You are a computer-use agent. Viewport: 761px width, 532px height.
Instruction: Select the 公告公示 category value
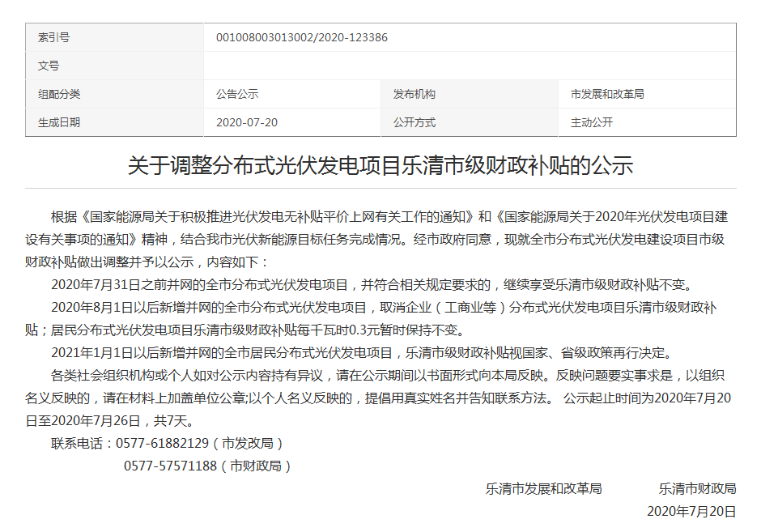(237, 94)
